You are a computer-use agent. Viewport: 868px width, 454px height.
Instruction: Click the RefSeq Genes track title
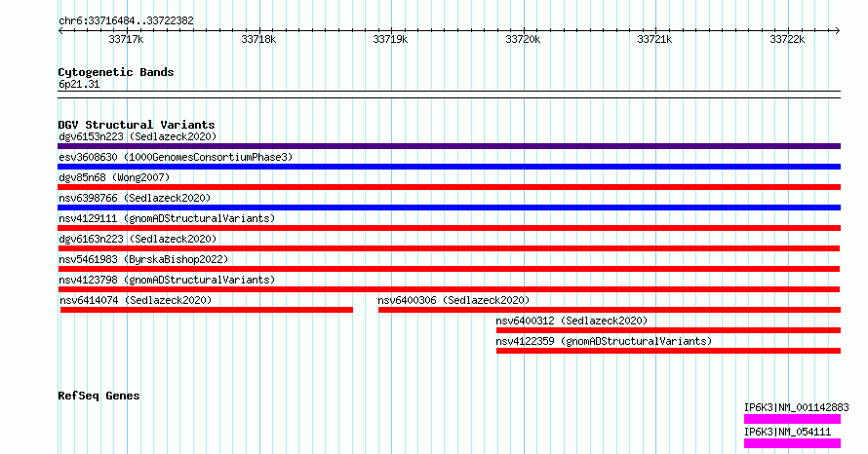point(99,396)
